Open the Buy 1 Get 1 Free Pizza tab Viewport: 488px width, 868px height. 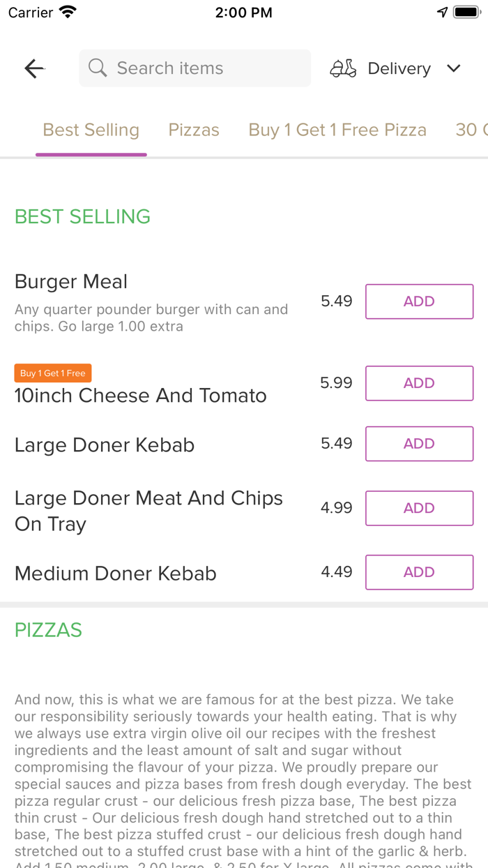point(337,129)
